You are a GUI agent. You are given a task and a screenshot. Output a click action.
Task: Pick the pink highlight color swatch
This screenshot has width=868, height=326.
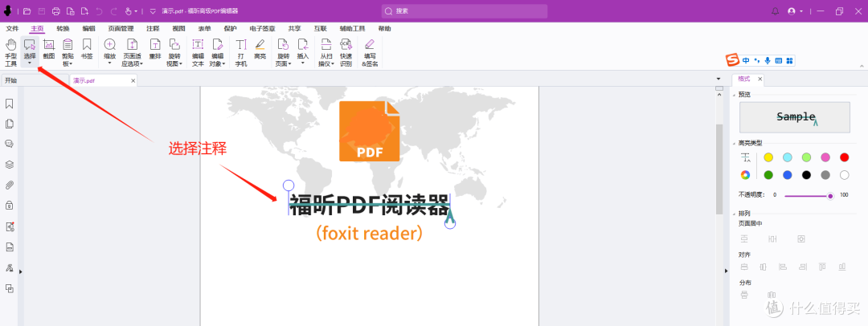click(x=825, y=157)
